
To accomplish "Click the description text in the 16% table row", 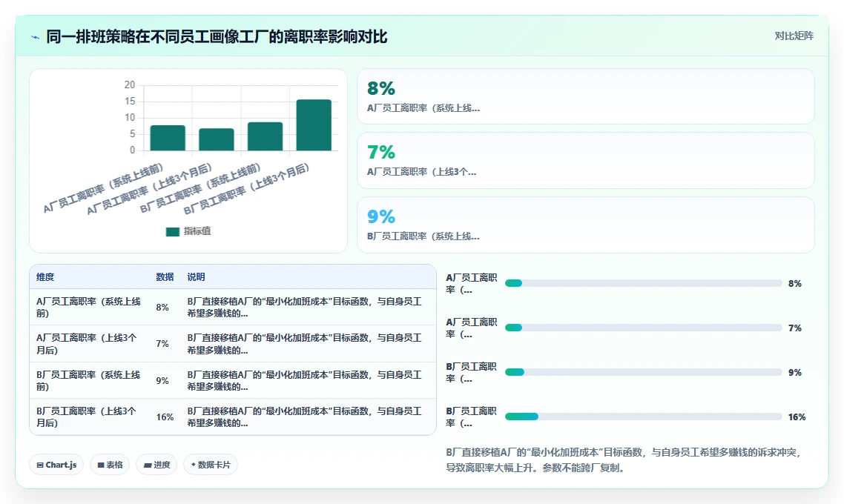I will (304, 417).
